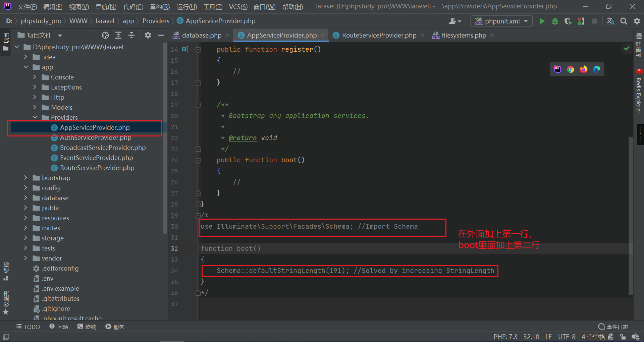Open the Services tool window
This screenshot has height=342, width=644.
coord(115,327)
